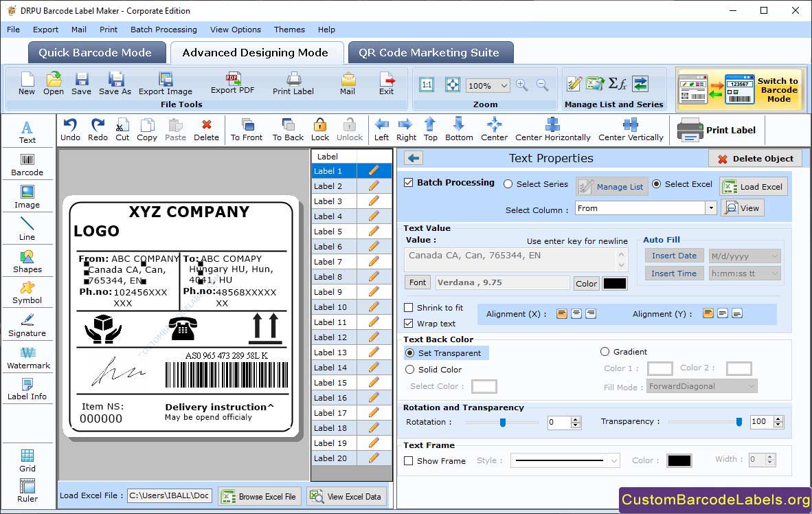Lock the selected object
The width and height of the screenshot is (812, 514).
point(320,130)
